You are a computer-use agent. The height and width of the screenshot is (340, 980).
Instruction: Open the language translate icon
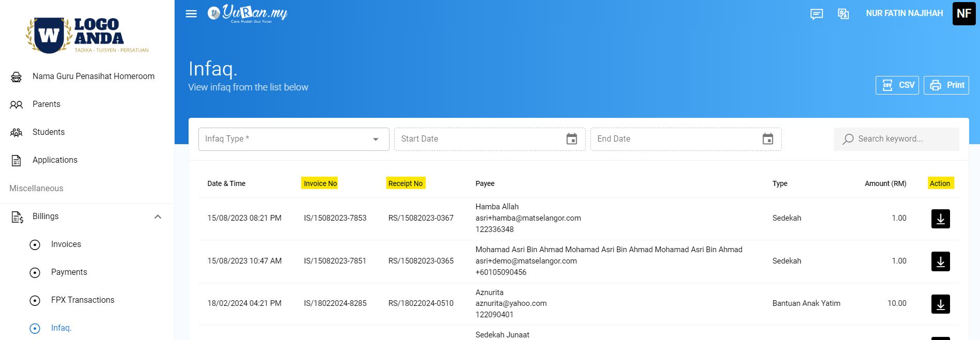click(x=844, y=14)
